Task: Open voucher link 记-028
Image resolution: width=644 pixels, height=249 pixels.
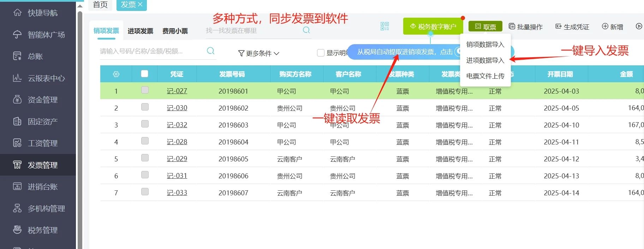Action: click(177, 142)
